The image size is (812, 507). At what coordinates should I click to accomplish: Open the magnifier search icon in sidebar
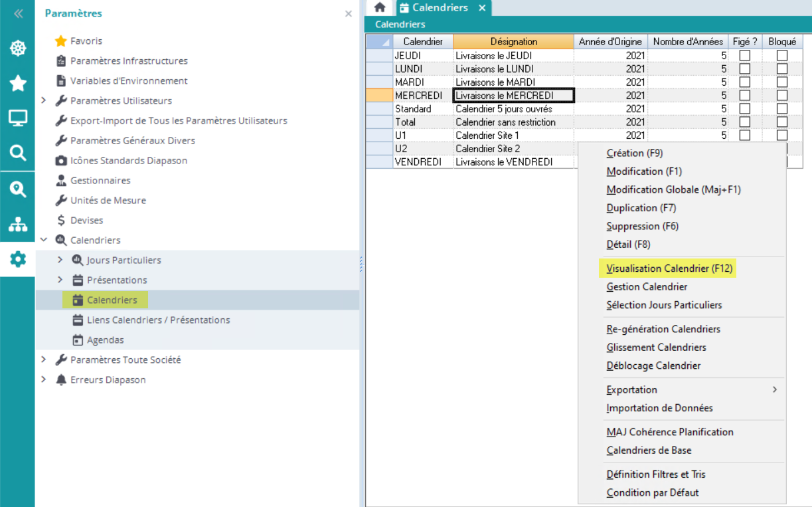tap(17, 153)
